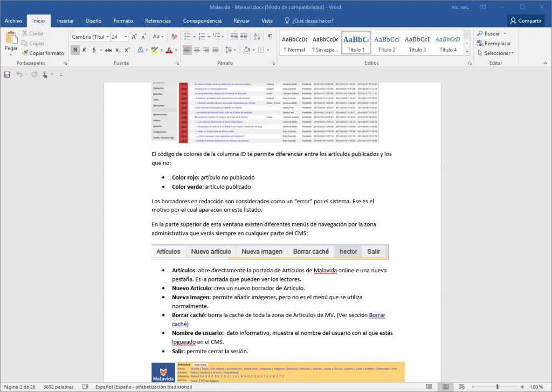Open the Archivo tab

[x=13, y=21]
